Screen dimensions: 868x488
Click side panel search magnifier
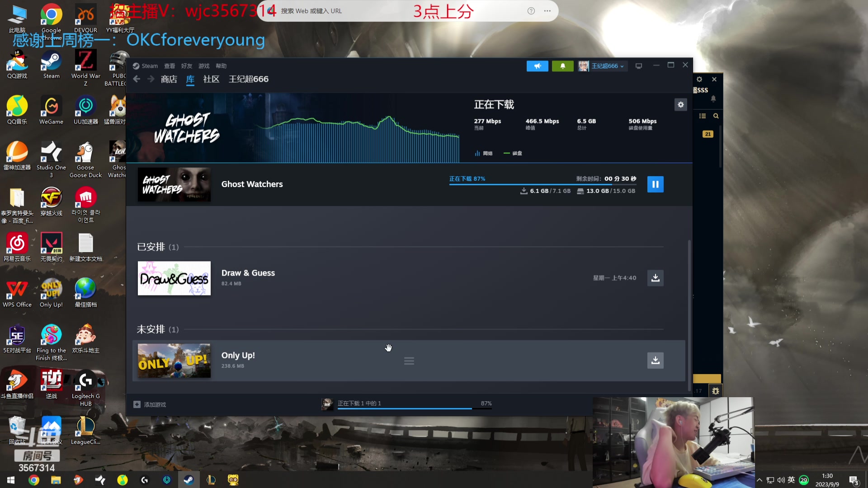(716, 116)
